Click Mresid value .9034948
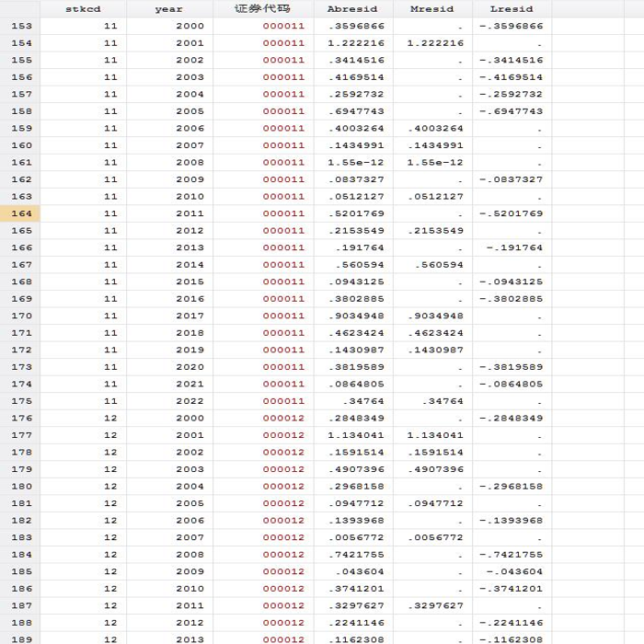644x644 pixels. 436,316
